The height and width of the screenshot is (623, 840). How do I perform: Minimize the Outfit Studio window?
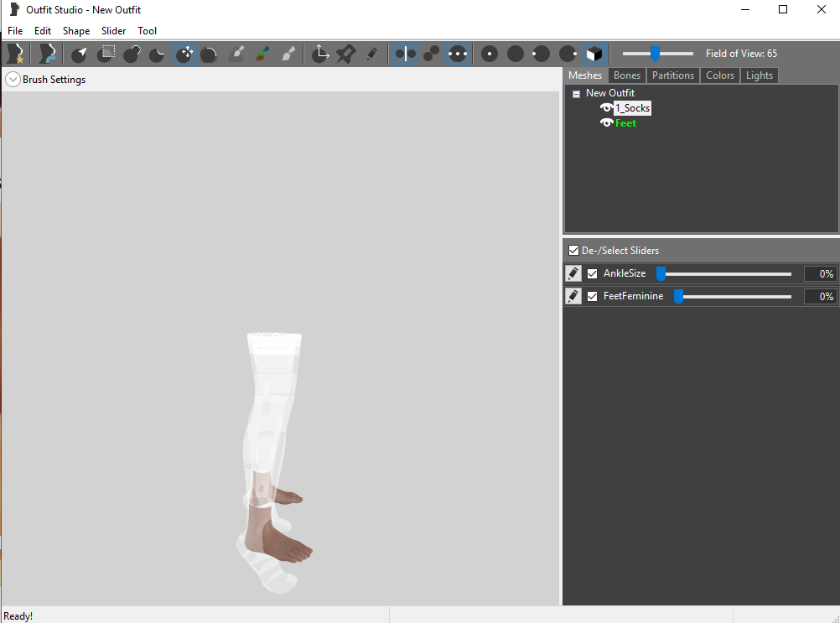(x=744, y=9)
